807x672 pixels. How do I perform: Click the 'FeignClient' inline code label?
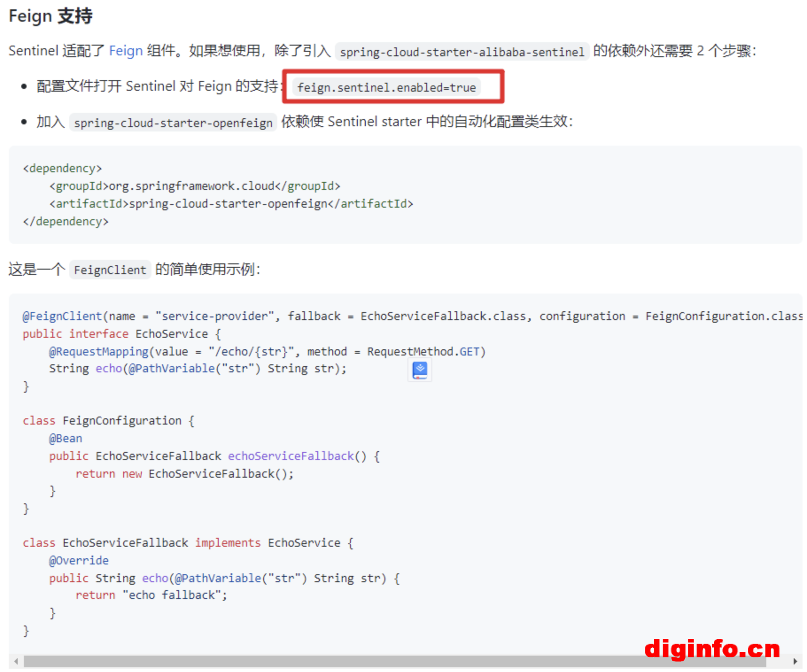click(x=110, y=270)
